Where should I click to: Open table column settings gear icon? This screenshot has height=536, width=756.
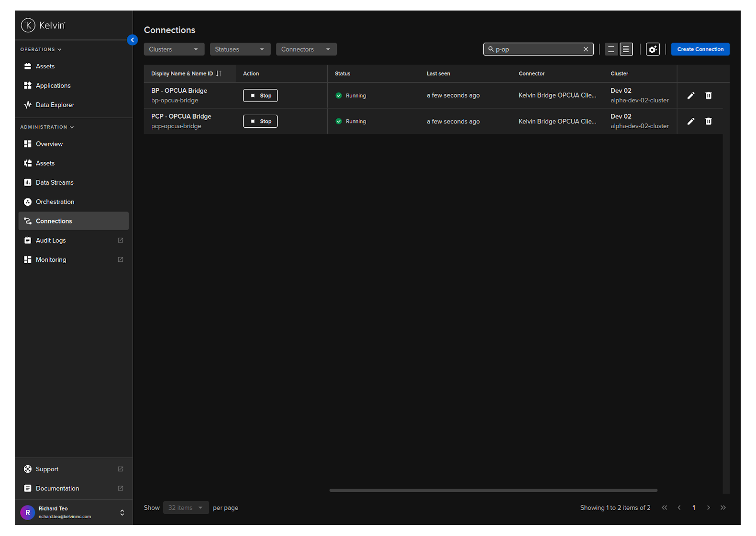click(x=653, y=49)
